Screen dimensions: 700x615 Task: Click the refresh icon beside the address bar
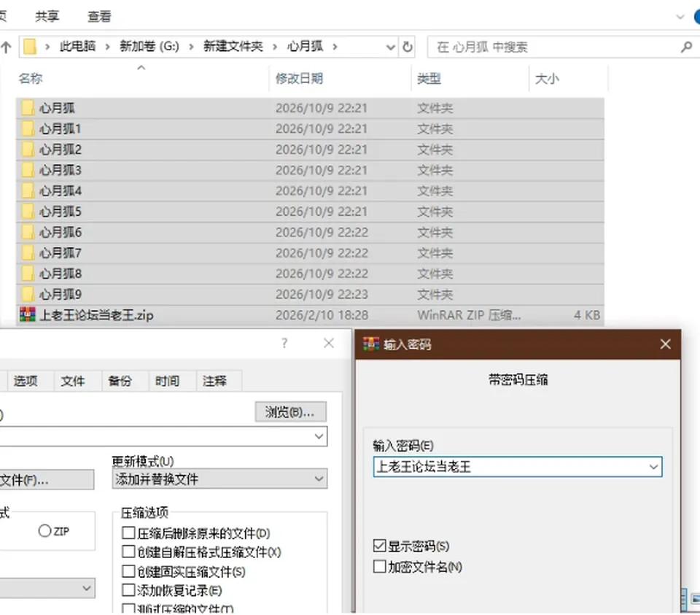pos(407,47)
